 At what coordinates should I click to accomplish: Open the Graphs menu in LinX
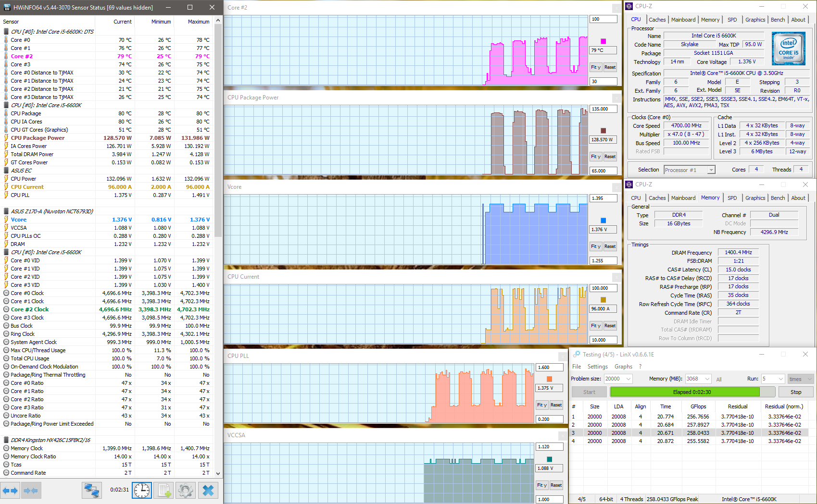tap(624, 367)
